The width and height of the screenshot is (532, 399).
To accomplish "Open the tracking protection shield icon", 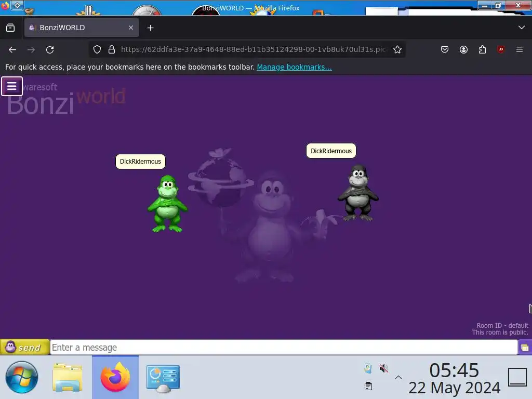I will [x=97, y=49].
